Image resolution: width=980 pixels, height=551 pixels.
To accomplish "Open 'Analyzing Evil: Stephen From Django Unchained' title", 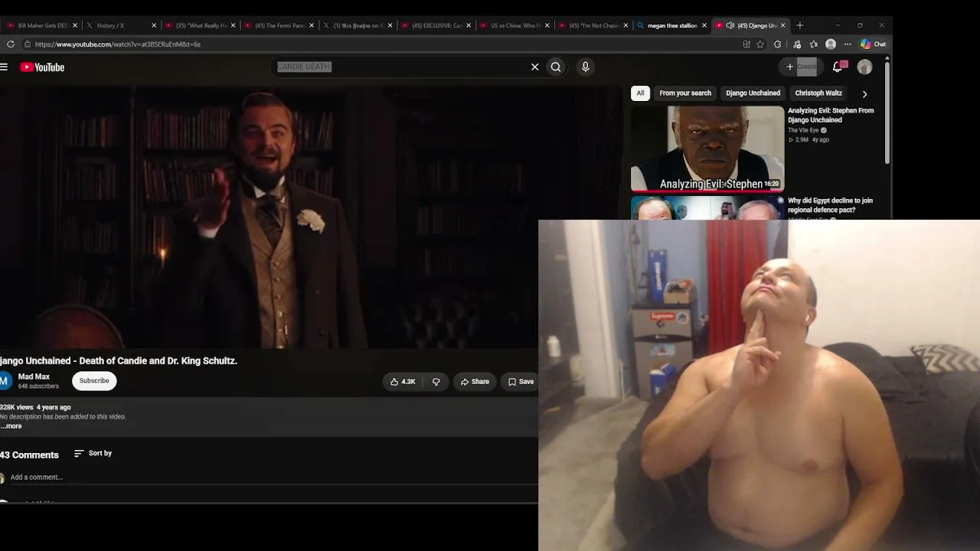I will (x=831, y=116).
